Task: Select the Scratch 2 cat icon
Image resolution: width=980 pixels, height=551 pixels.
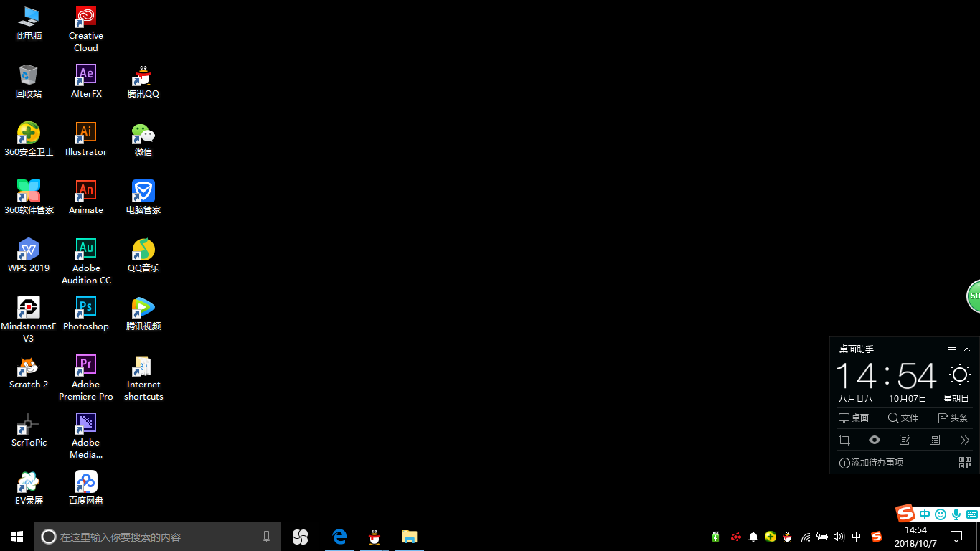Action: (x=29, y=372)
